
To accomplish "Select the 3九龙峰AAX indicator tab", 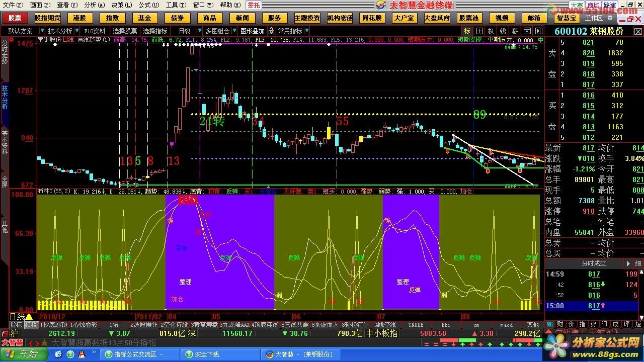I will point(235,325).
